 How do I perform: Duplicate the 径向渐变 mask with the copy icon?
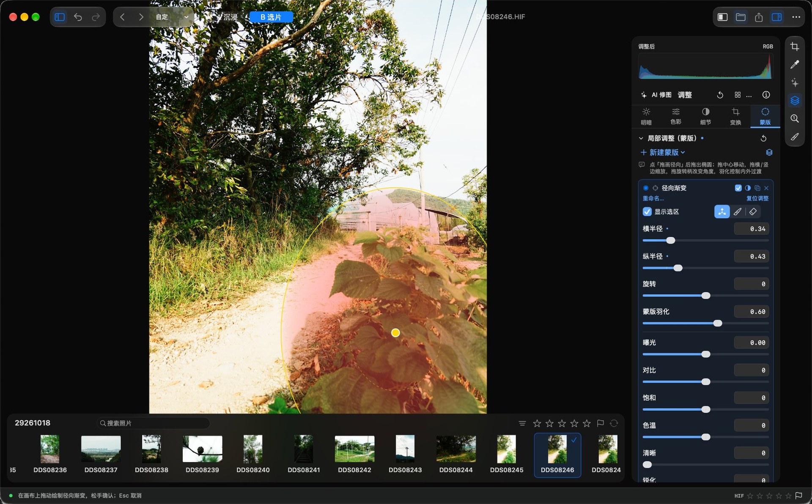[757, 188]
